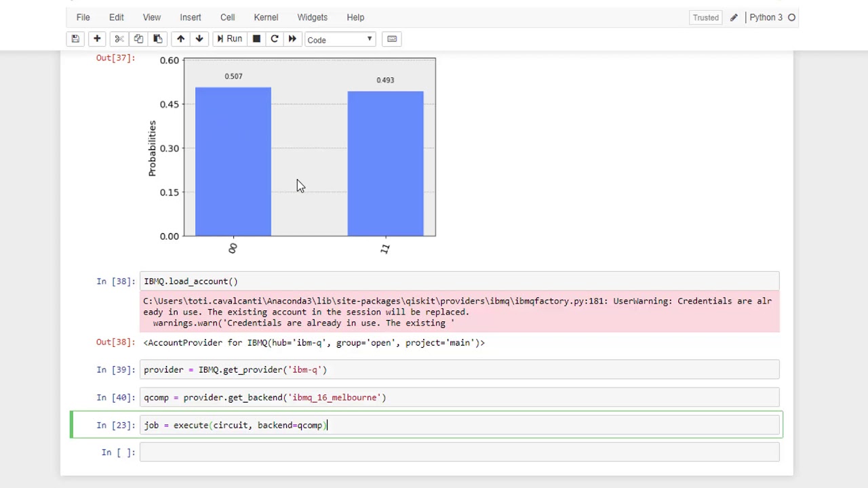868x488 pixels.
Task: Click the 00 histogram bar
Action: (233, 161)
